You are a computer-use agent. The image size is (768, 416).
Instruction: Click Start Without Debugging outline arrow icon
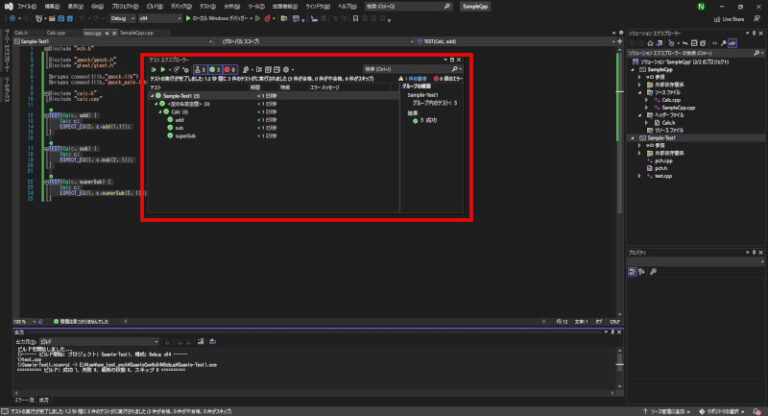[258, 19]
